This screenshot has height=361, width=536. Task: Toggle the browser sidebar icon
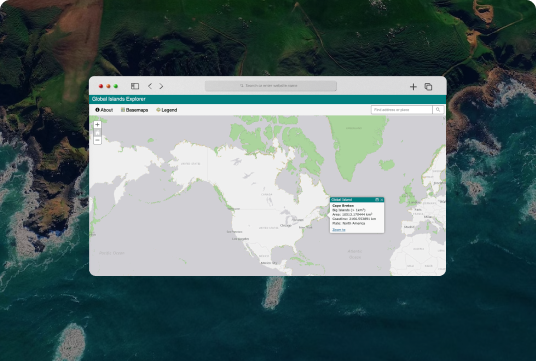[x=135, y=86]
